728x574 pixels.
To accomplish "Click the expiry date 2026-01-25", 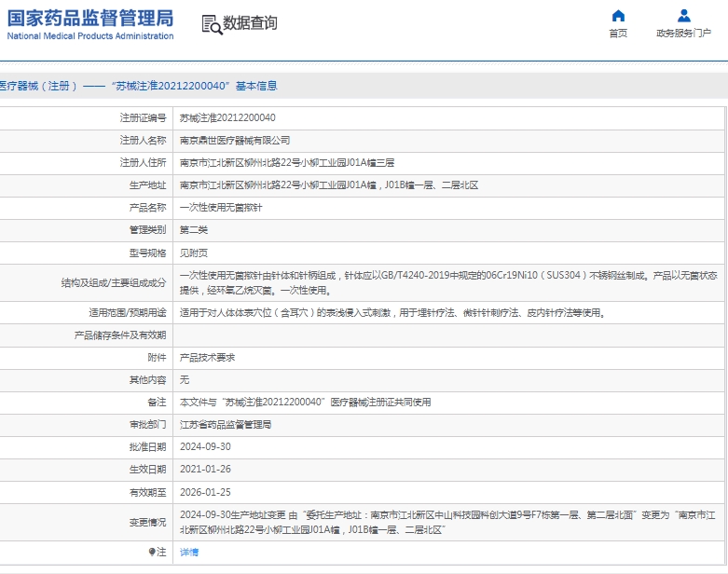I will click(205, 492).
